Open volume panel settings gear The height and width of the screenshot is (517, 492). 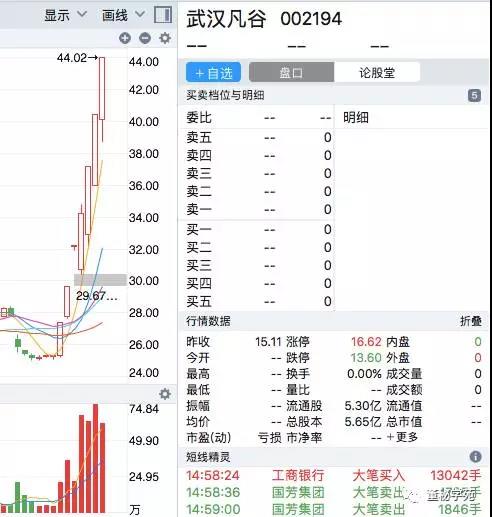click(165, 394)
